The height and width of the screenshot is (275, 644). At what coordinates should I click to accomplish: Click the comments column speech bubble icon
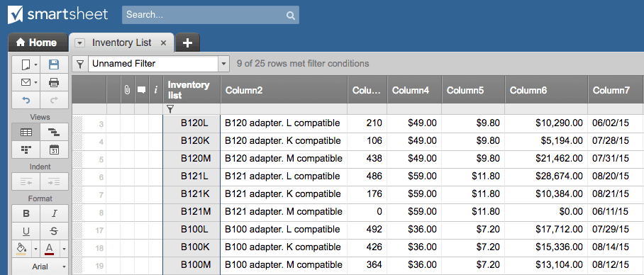(141, 90)
